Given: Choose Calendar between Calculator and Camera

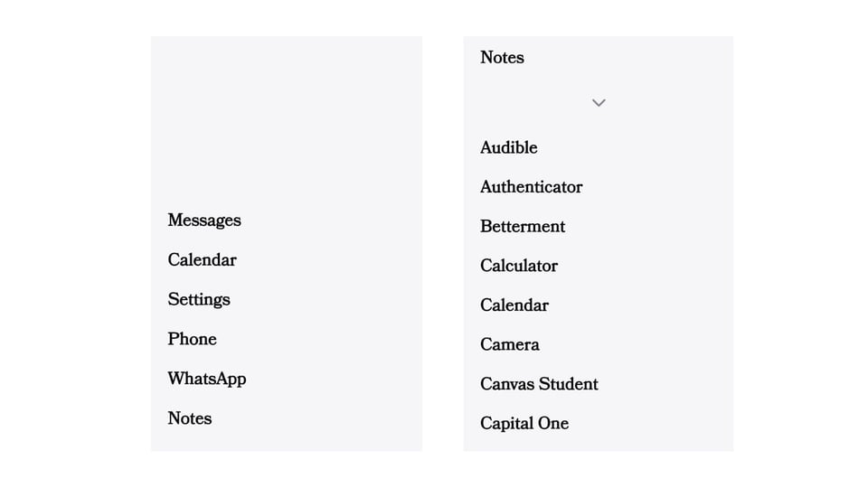Looking at the screenshot, I should coord(514,305).
